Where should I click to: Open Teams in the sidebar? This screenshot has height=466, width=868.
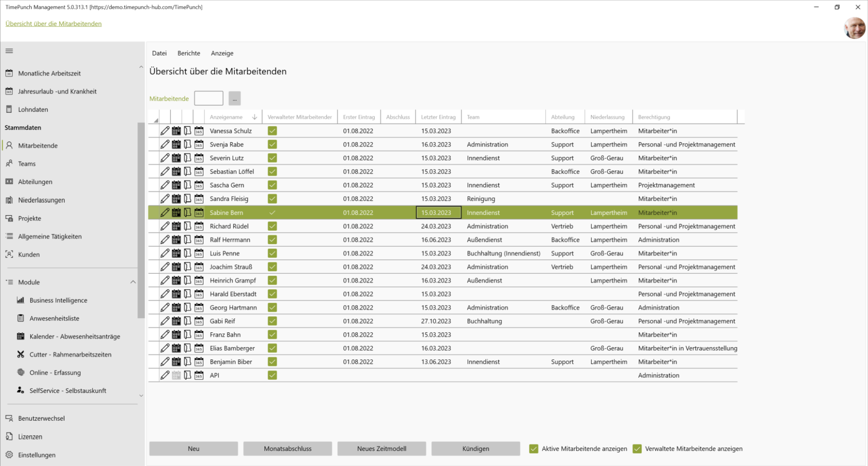point(27,164)
